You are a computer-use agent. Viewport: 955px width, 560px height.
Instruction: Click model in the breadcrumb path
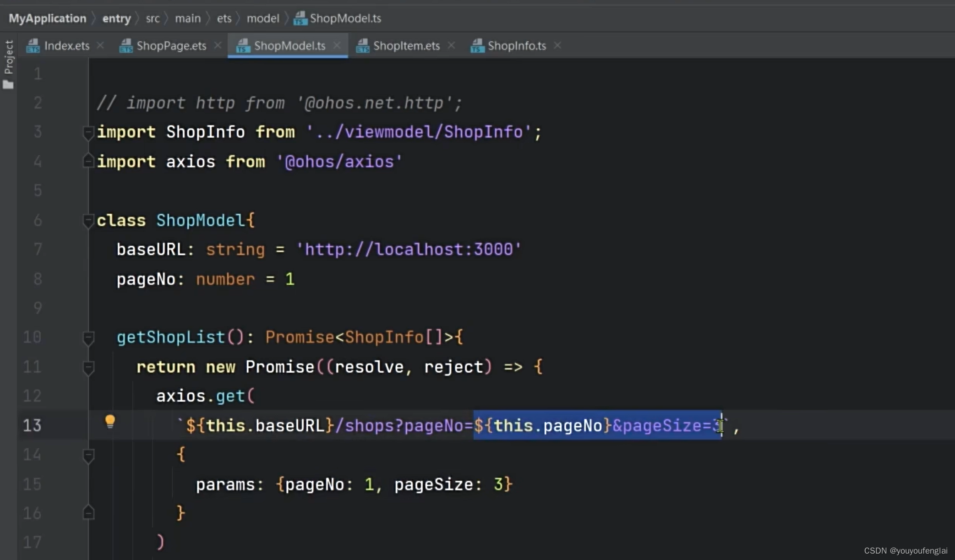pyautogui.click(x=263, y=18)
